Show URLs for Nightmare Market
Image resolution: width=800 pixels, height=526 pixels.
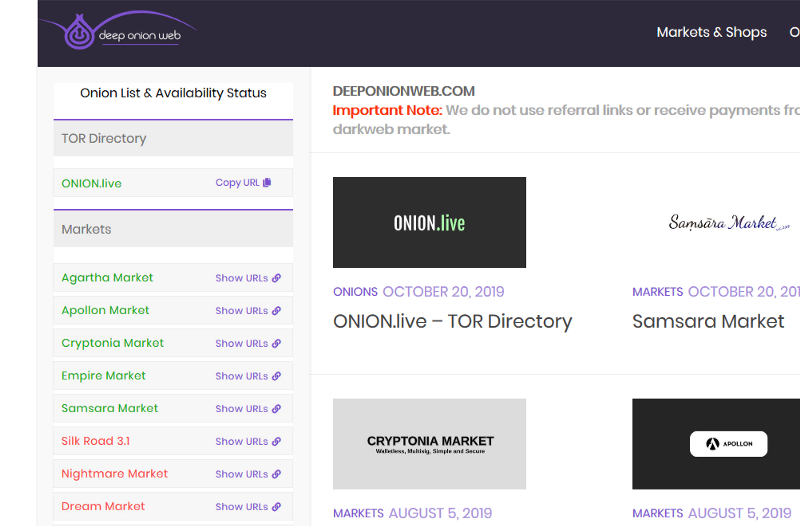pyautogui.click(x=241, y=474)
